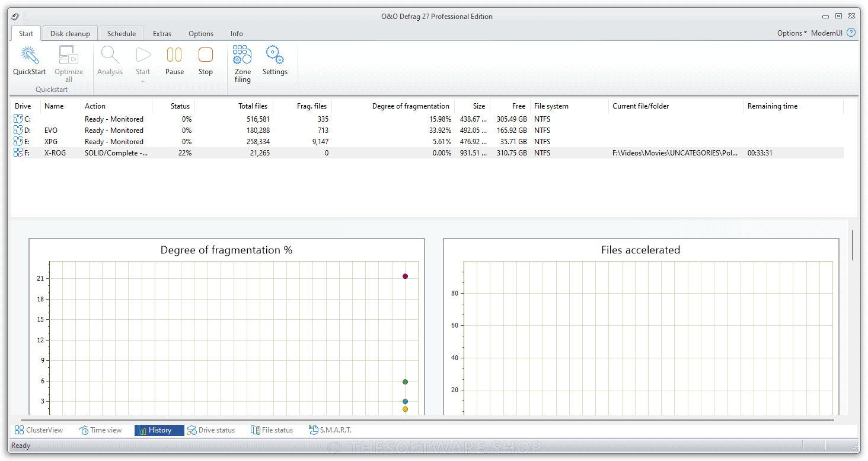Select the XPG drive name cell
This screenshot has height=461, width=868.
(x=51, y=142)
